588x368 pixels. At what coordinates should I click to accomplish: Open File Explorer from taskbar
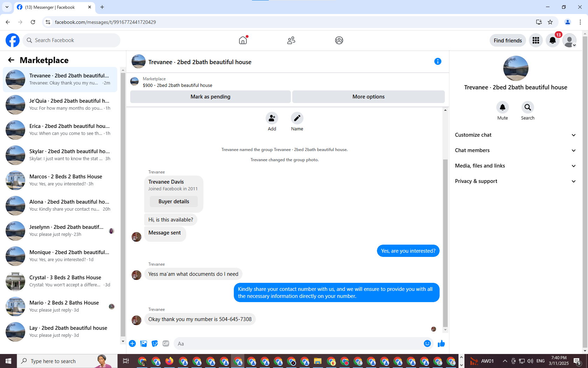[317, 361]
